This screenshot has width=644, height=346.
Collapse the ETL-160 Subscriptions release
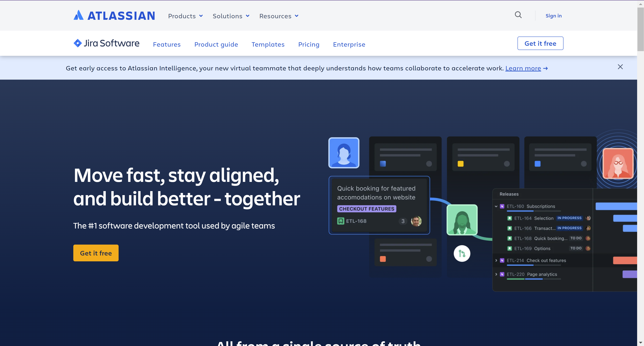tap(496, 206)
